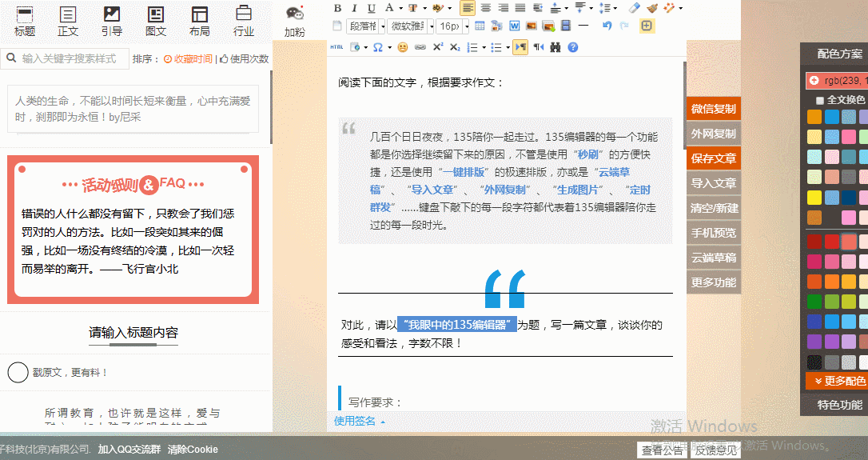
Task: Open special character Omega dropdown
Action: (389, 47)
